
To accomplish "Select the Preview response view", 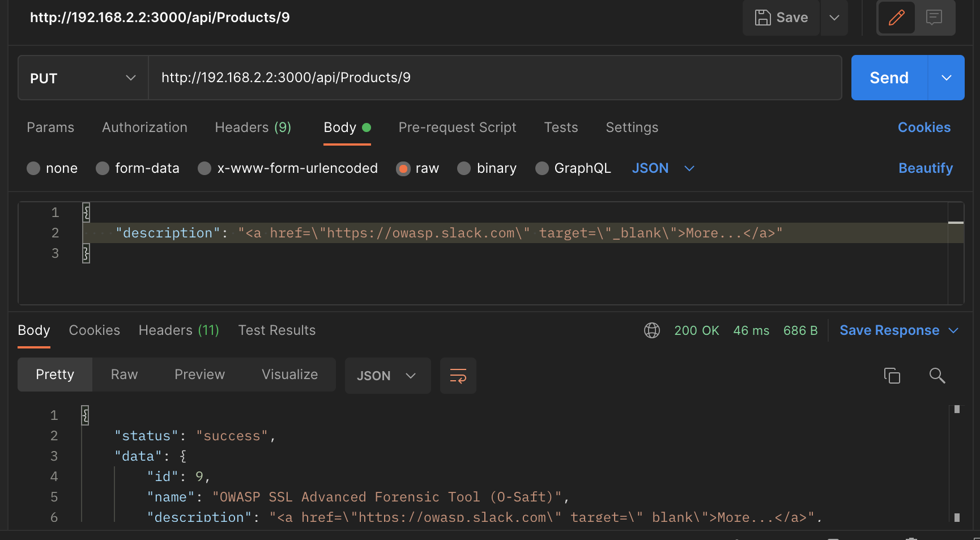I will coord(199,375).
